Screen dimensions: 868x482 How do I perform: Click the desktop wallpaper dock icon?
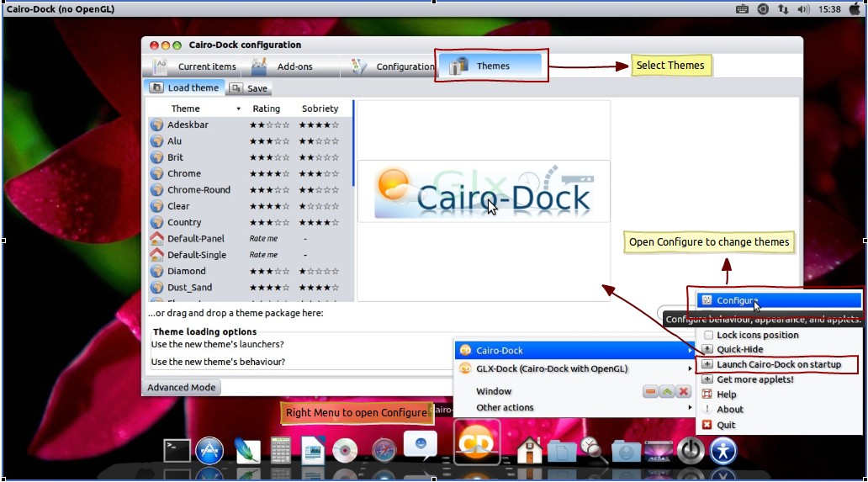[659, 451]
